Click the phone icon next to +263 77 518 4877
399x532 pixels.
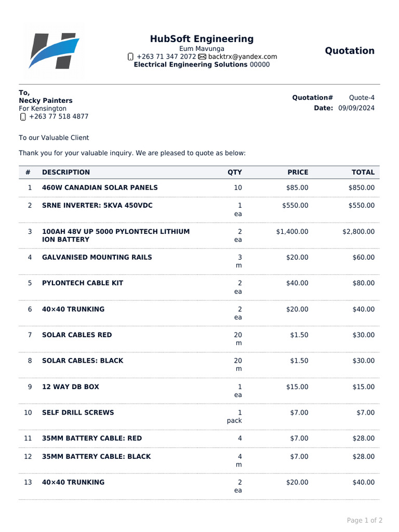(22, 117)
